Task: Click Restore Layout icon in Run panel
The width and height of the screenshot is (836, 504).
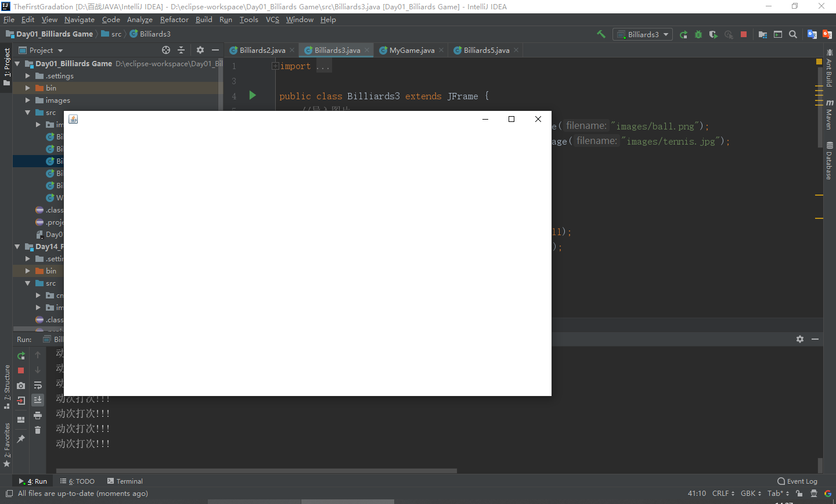Action: point(21,420)
